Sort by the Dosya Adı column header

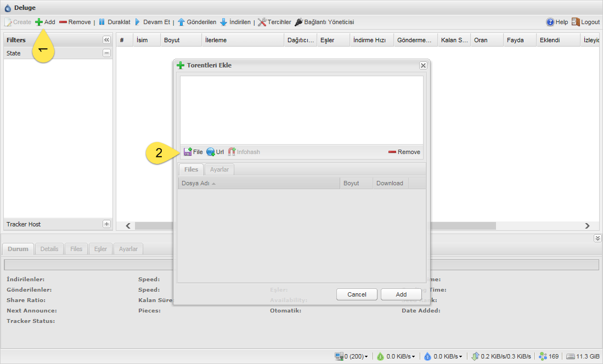[259, 183]
